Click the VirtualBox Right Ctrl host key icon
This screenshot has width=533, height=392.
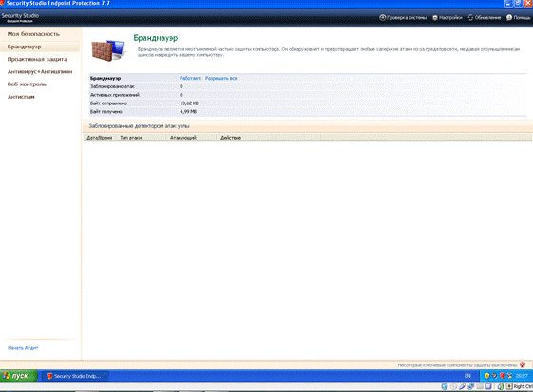click(x=509, y=386)
